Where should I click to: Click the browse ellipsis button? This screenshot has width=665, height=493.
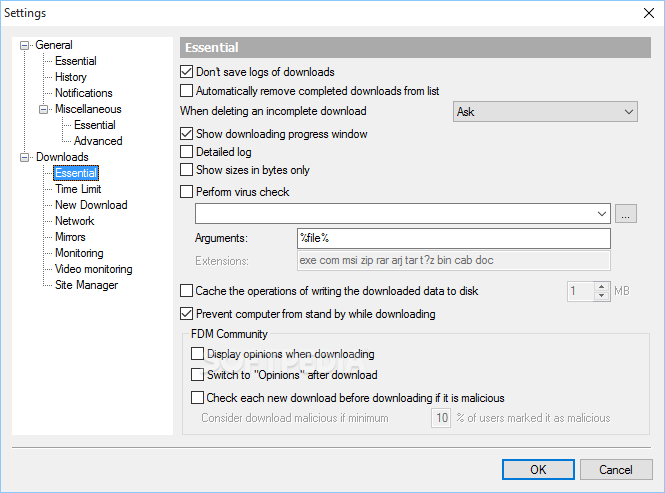(x=626, y=213)
